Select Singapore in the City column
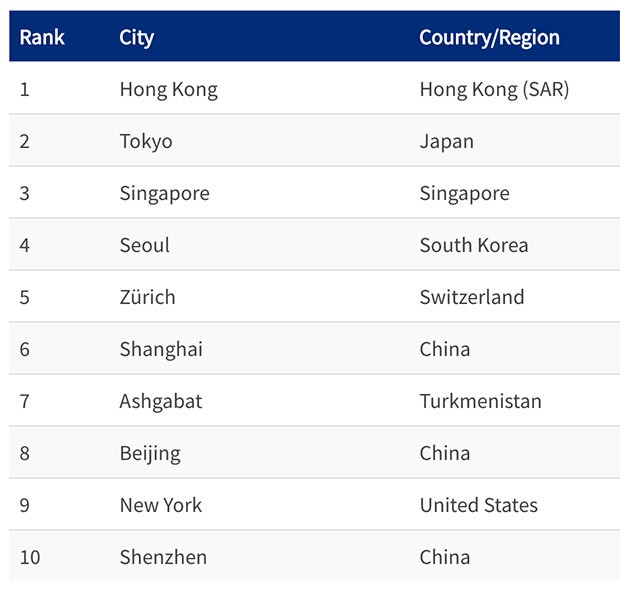 164,194
